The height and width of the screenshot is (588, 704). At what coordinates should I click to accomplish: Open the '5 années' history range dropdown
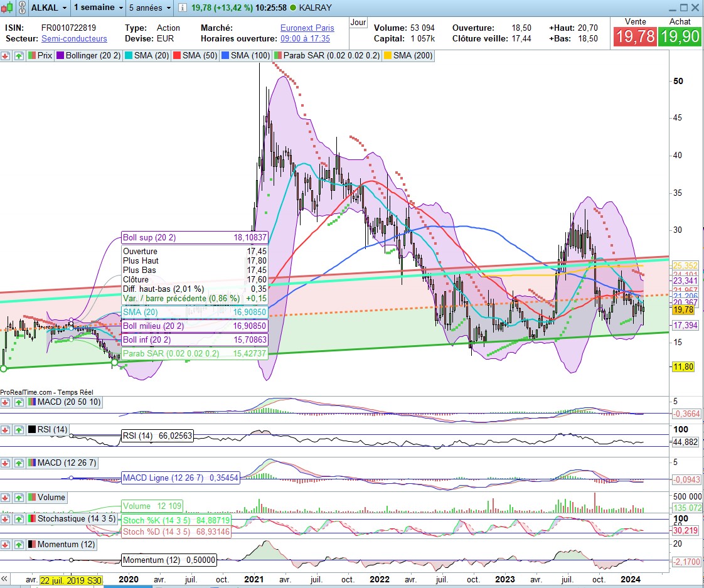150,8
